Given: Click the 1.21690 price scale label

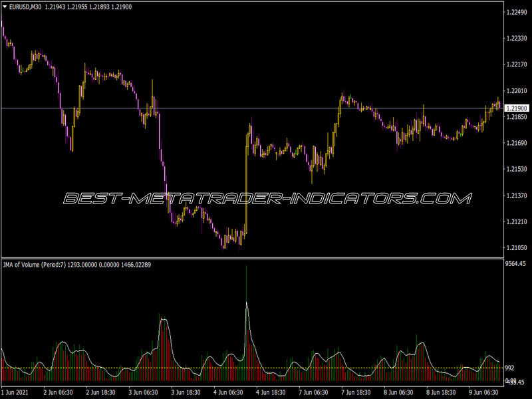Looking at the screenshot, I should coord(517,143).
